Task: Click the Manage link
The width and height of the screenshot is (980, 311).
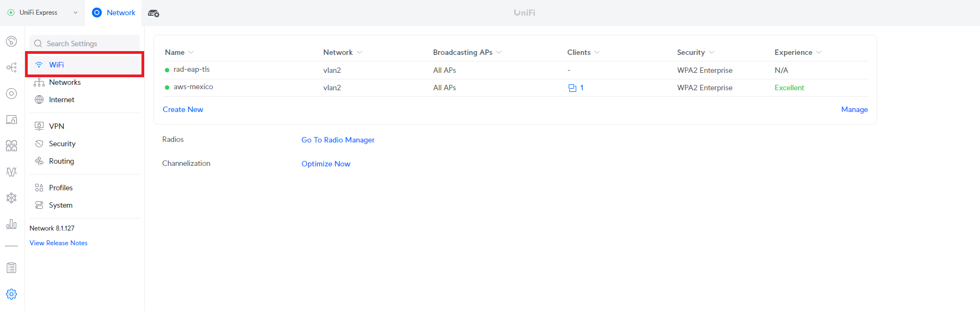Action: point(854,109)
